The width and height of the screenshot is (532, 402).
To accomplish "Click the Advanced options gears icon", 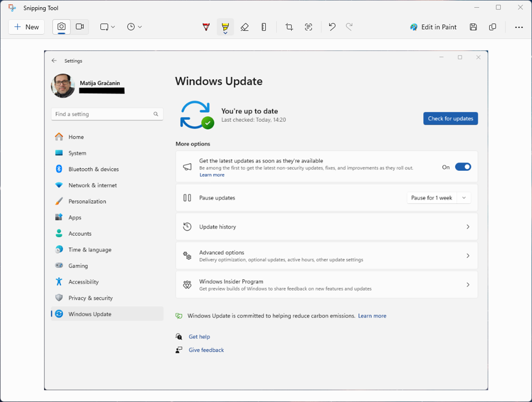I will 187,256.
